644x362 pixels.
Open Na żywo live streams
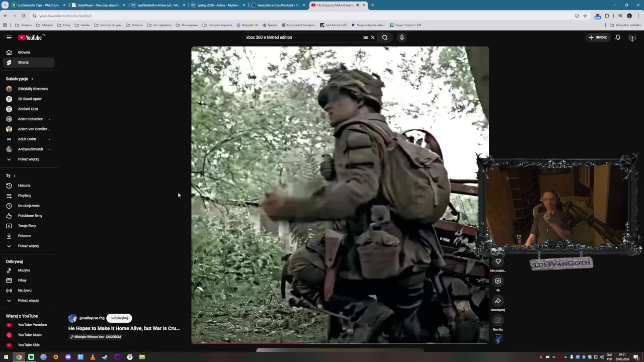click(x=28, y=290)
